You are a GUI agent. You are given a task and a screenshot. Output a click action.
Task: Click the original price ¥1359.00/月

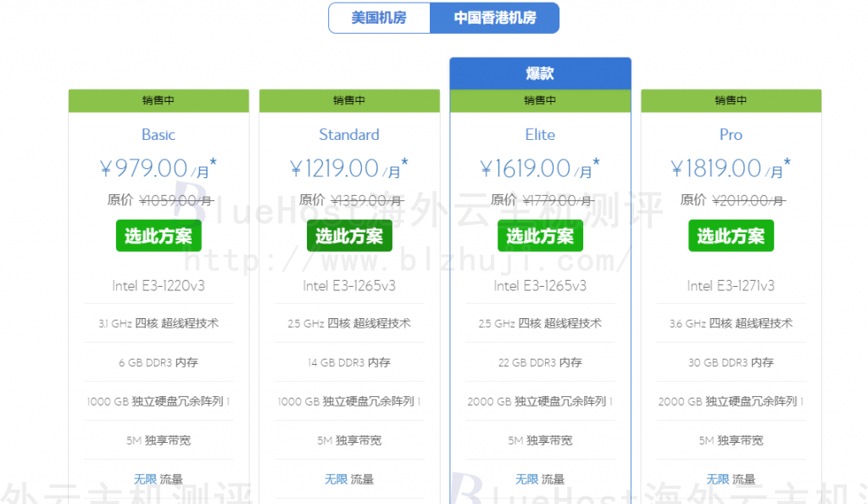click(x=367, y=200)
